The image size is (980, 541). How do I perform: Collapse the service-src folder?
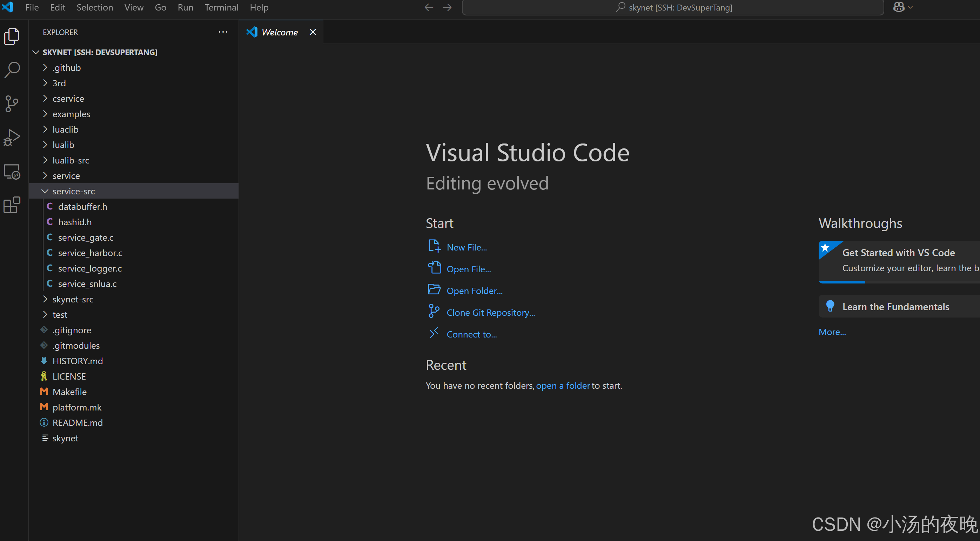tap(73, 191)
